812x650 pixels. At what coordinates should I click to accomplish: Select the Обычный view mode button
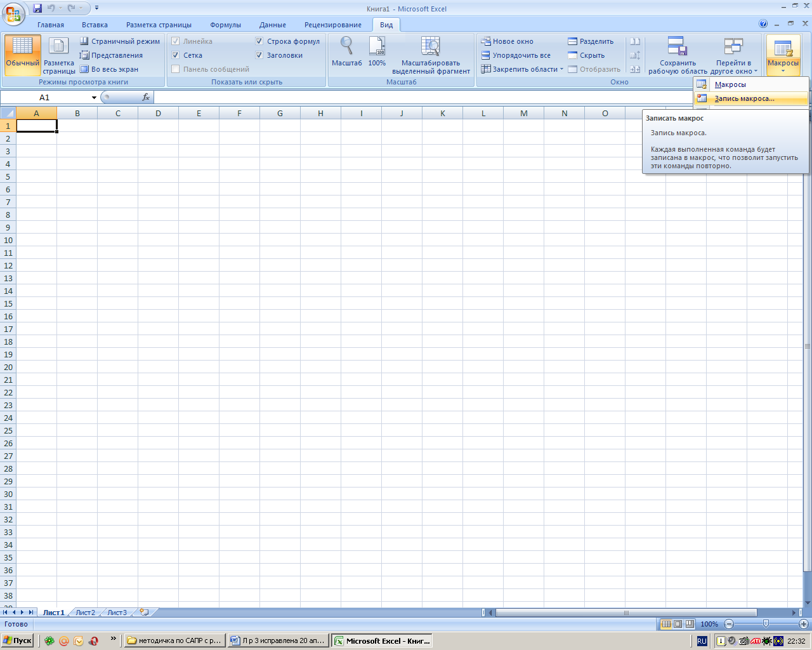23,55
